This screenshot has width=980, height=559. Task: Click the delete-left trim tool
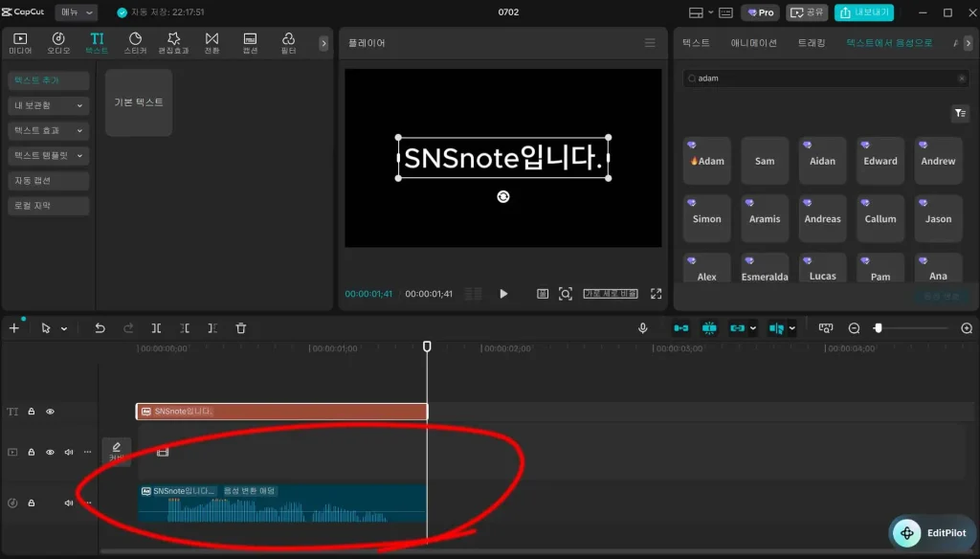(185, 328)
